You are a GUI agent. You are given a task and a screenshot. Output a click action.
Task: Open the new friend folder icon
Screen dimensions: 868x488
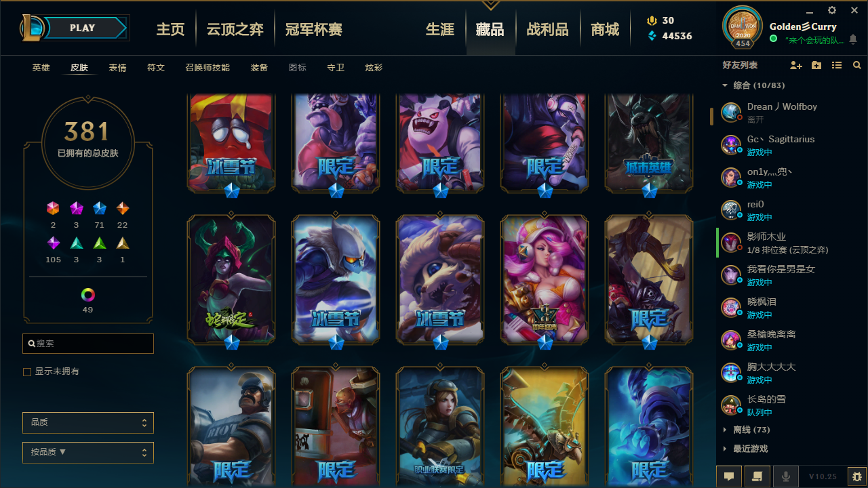click(x=816, y=65)
